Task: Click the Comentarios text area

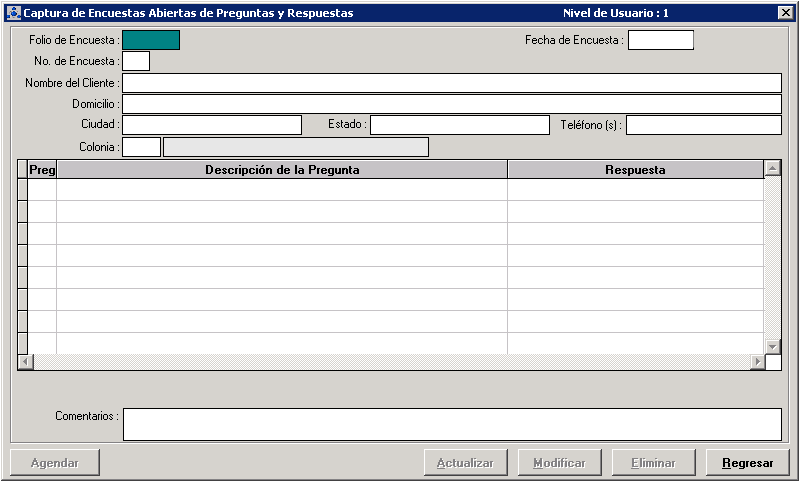Action: coord(451,424)
